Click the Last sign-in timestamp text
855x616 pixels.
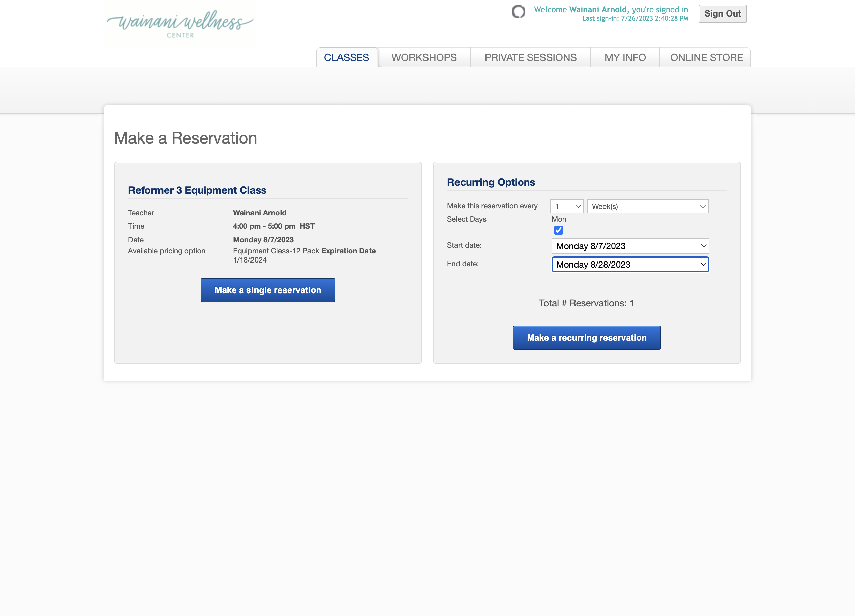coord(635,19)
